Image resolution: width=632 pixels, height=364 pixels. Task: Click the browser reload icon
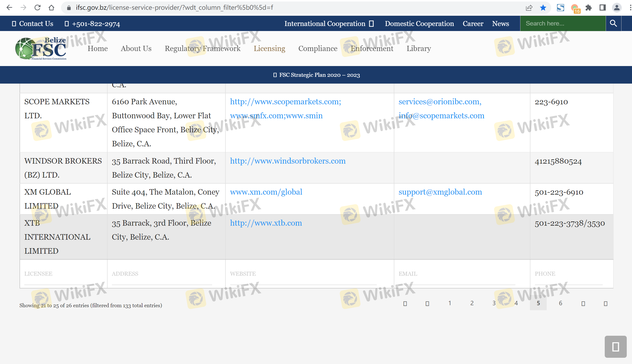tap(38, 8)
